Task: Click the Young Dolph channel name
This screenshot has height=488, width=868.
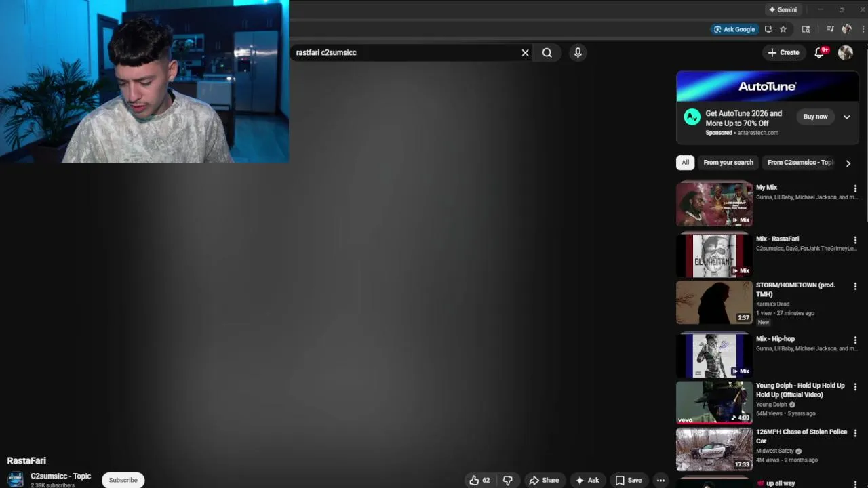Action: 772,405
